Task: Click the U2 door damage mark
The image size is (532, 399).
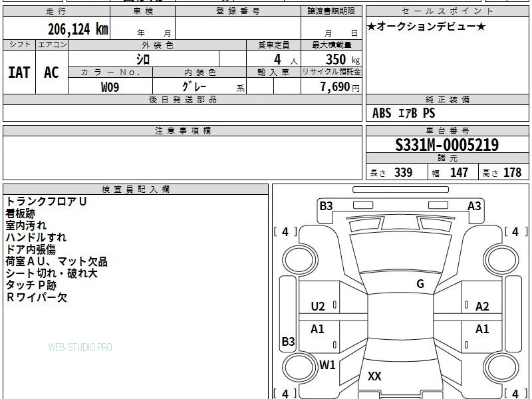Action: click(318, 307)
